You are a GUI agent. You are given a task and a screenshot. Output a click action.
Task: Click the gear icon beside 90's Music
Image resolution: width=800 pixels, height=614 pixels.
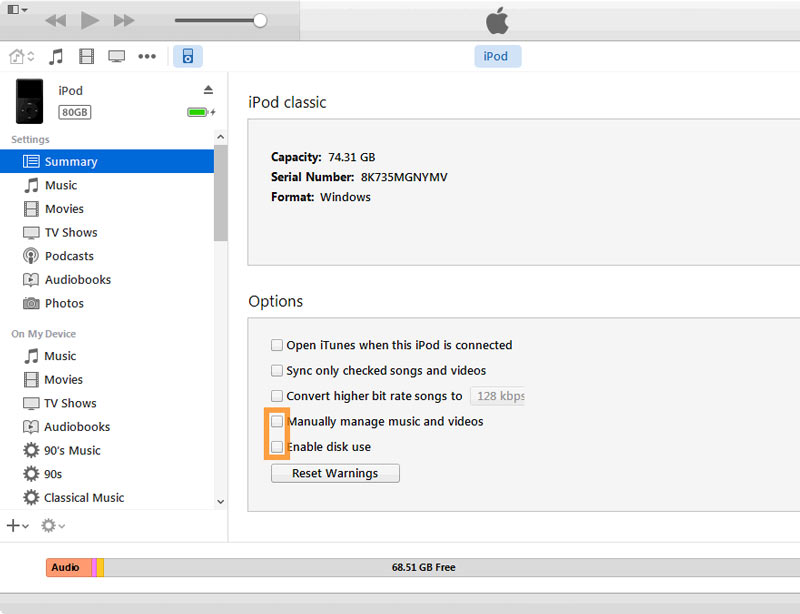pos(31,450)
